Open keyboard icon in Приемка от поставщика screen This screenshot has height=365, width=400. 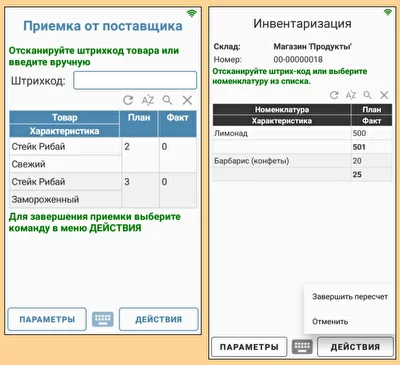103,319
